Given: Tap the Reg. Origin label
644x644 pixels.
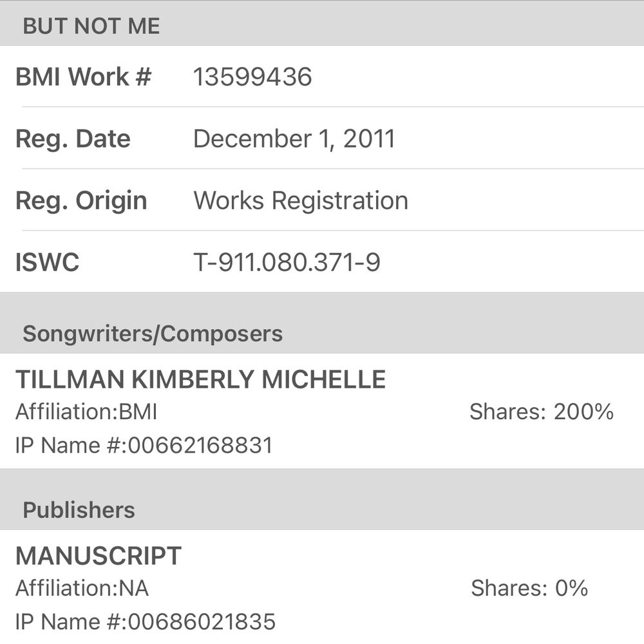Looking at the screenshot, I should tap(81, 201).
